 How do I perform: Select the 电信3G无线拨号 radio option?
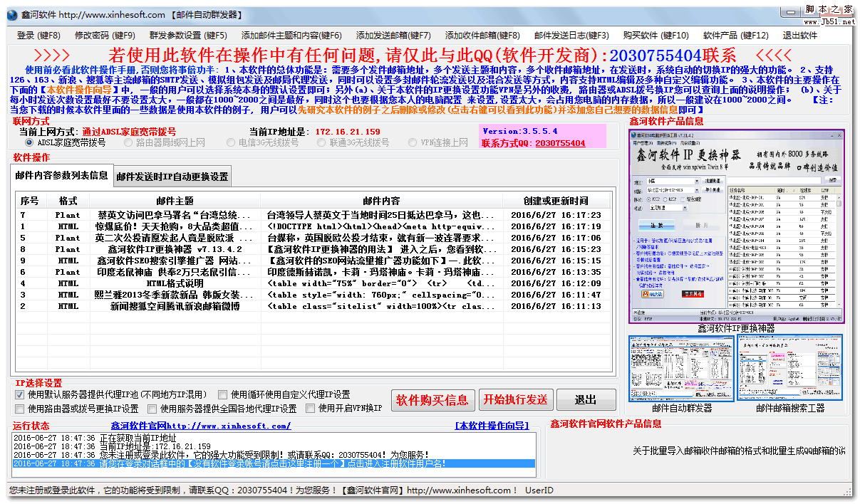click(x=231, y=142)
